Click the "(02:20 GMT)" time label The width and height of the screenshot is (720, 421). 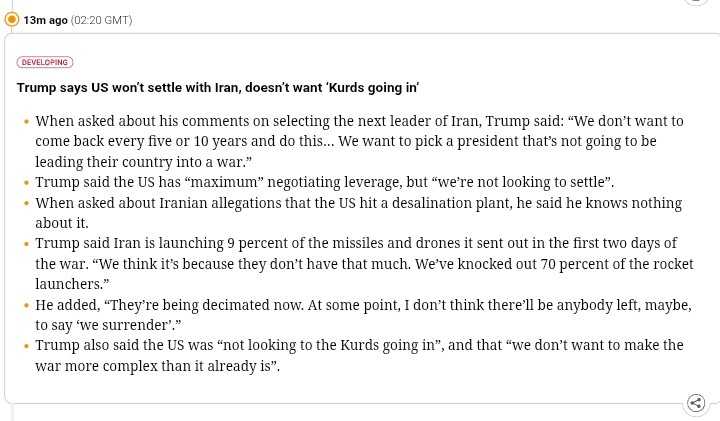point(101,20)
